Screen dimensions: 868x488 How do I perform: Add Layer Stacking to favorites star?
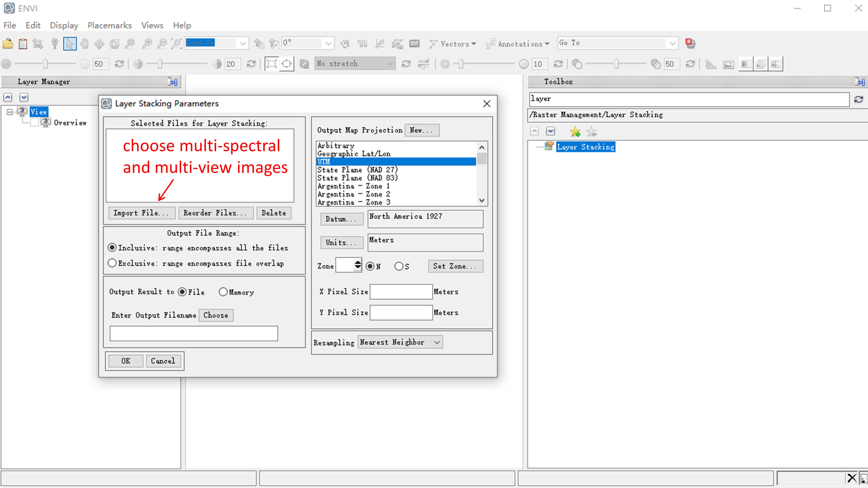[x=575, y=132]
